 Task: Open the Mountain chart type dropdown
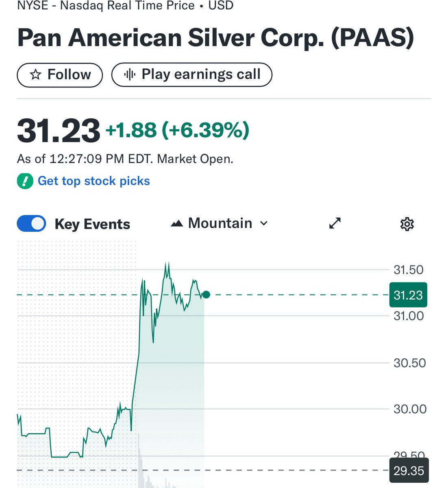[x=220, y=223]
